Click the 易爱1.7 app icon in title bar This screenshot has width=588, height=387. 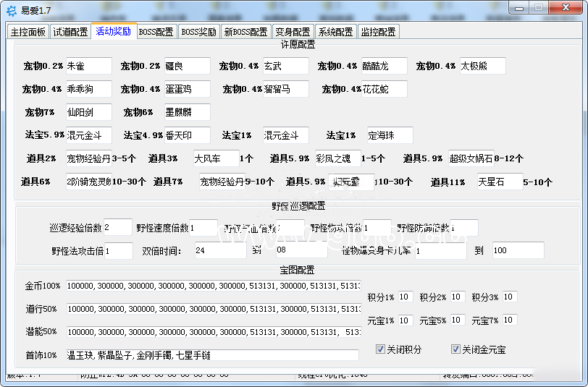12,11
